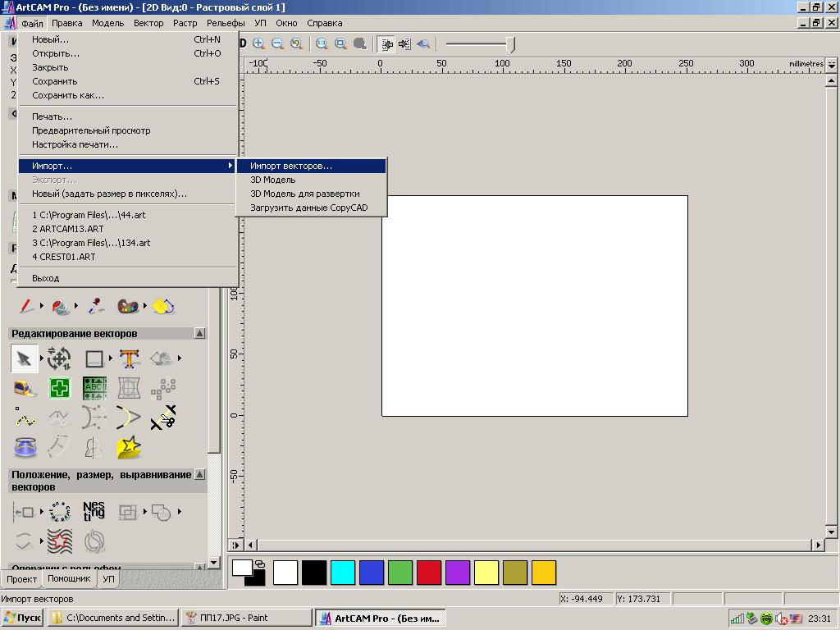
Task: Expand the flyout arrow beside paint bucket
Action: click(x=75, y=306)
